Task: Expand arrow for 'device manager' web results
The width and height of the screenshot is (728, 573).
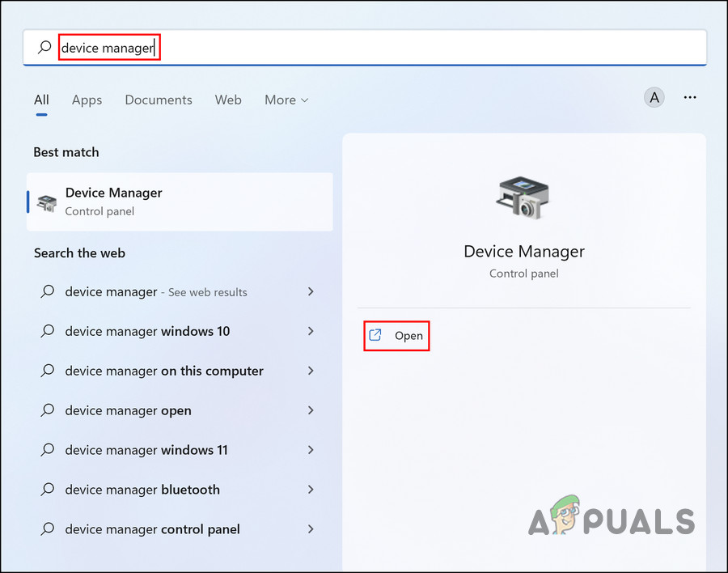Action: click(311, 292)
